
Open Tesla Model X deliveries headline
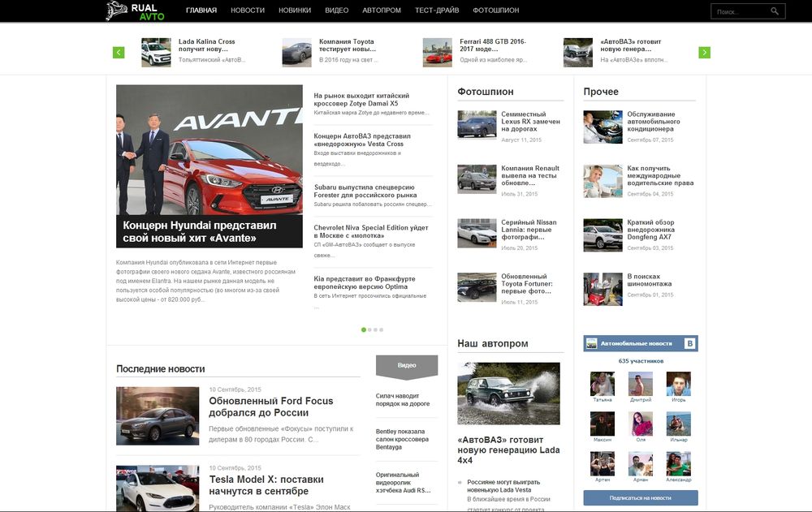pyautogui.click(x=266, y=485)
